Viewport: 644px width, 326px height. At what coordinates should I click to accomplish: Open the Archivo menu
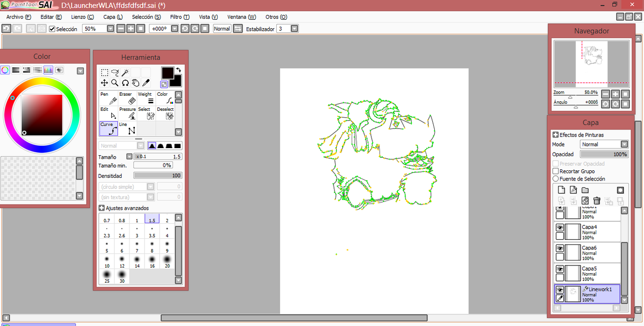point(19,17)
